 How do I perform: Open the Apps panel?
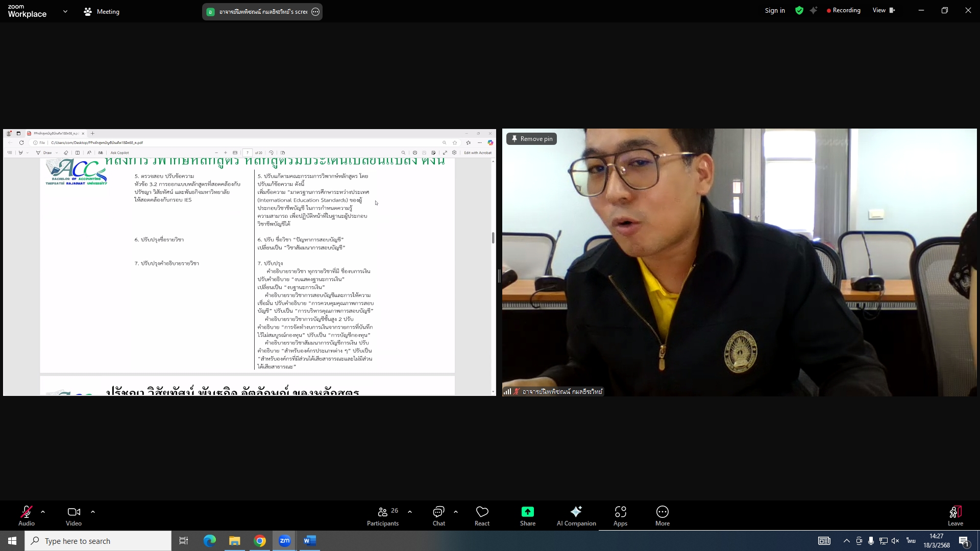620,515
